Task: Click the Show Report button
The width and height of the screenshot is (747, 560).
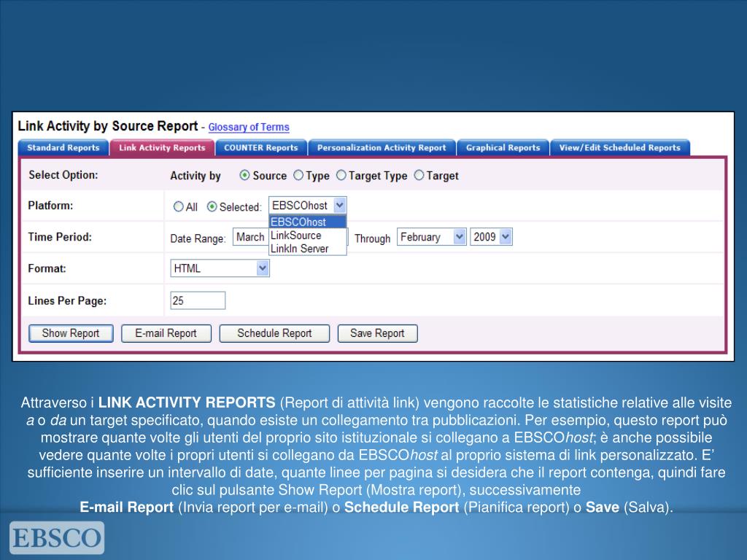Action: tap(70, 333)
